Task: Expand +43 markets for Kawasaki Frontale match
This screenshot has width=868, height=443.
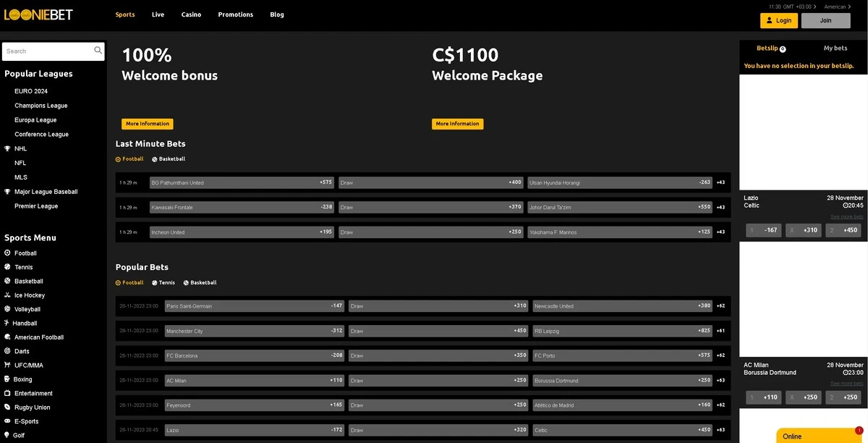Action: [x=720, y=207]
